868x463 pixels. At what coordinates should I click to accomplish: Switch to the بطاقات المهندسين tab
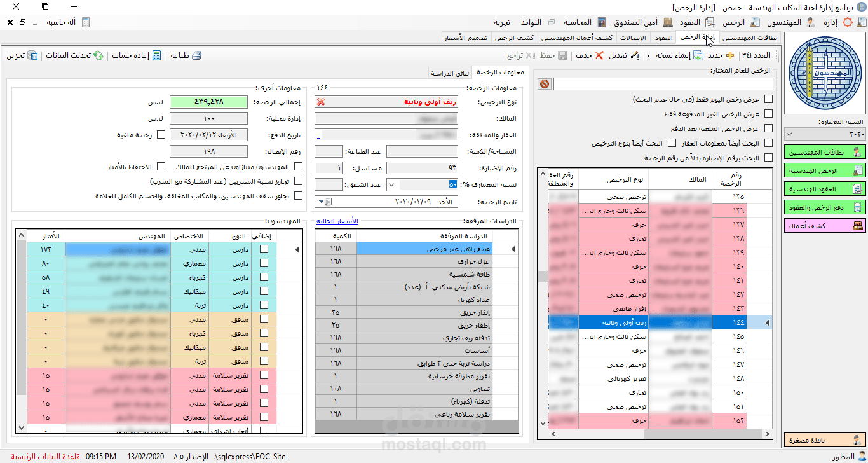coord(749,38)
